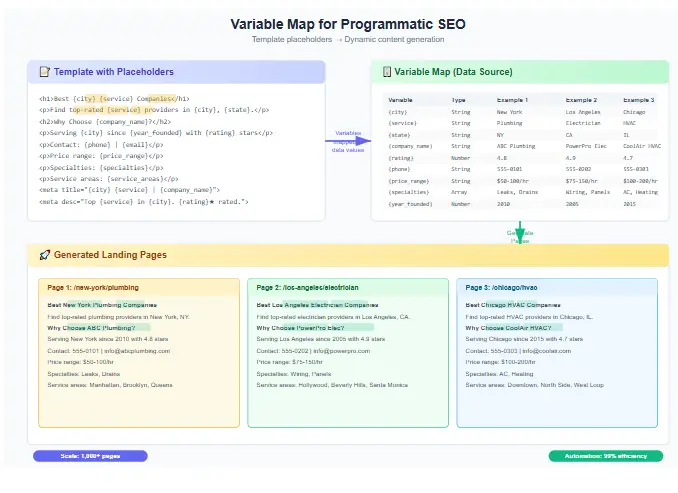678x493 pixels.
Task: Click the Contact: {phone} | {email} line
Action: coord(101,144)
